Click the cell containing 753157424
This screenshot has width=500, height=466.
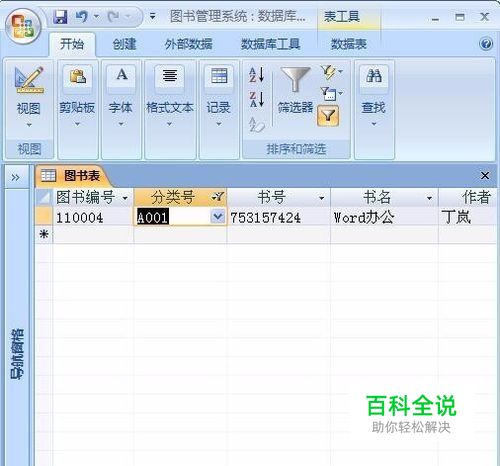click(x=279, y=217)
